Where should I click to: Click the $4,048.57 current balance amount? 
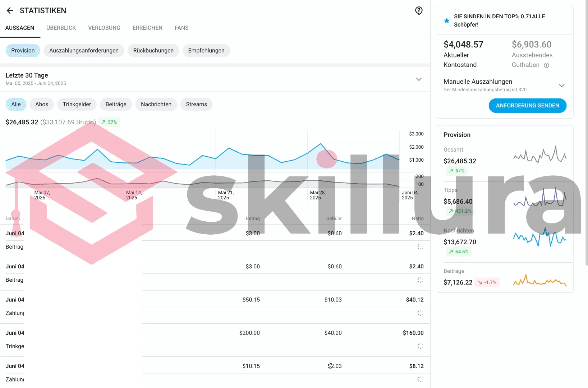(463, 45)
